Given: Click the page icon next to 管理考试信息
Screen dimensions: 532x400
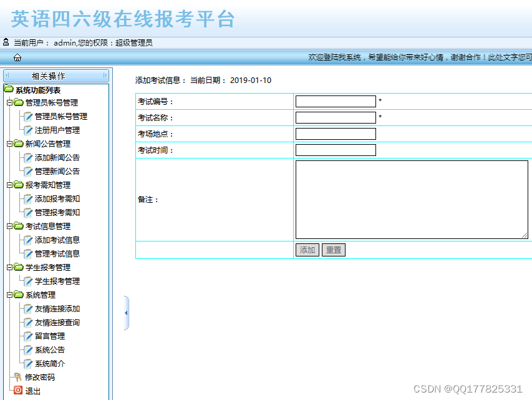Looking at the screenshot, I should [28, 254].
